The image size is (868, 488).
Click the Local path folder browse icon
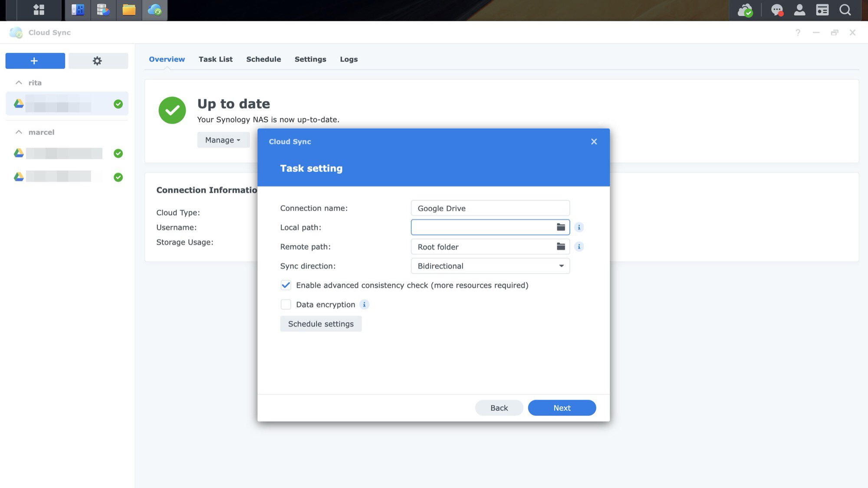(x=561, y=227)
